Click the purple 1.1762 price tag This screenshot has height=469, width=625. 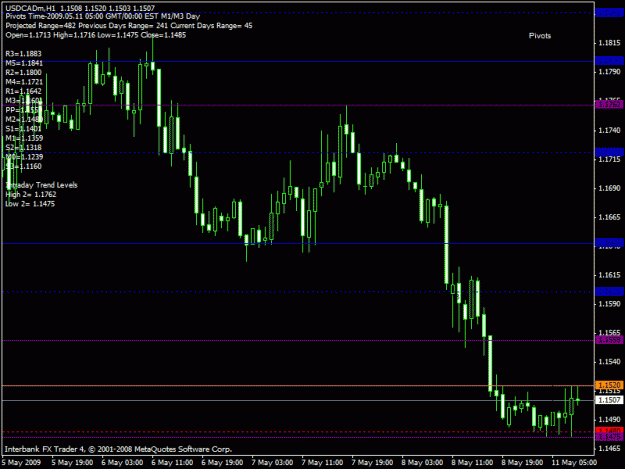pyautogui.click(x=609, y=104)
